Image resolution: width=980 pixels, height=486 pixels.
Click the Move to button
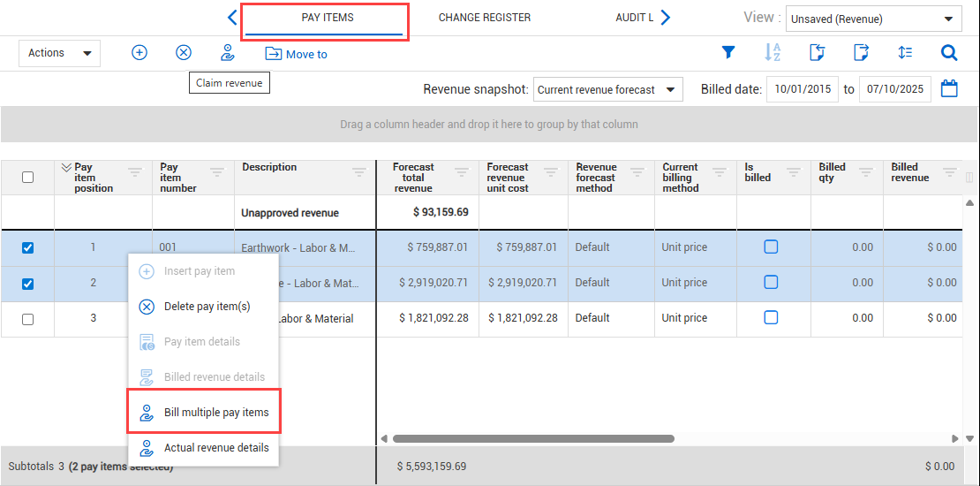[297, 54]
